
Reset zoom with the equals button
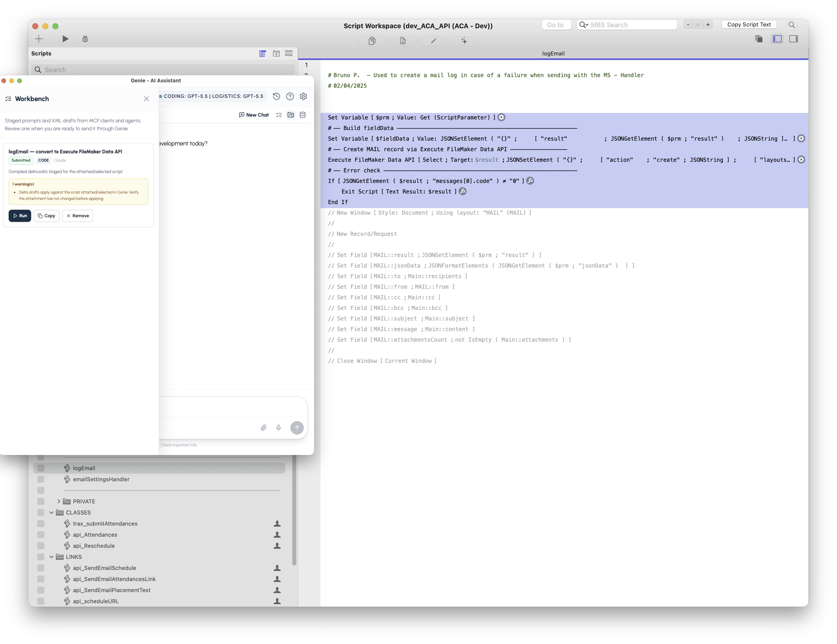[698, 24]
